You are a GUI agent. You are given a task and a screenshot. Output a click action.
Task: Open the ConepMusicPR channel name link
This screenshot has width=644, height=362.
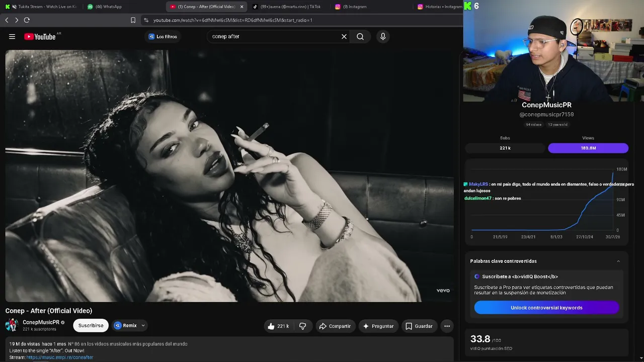[x=41, y=322]
